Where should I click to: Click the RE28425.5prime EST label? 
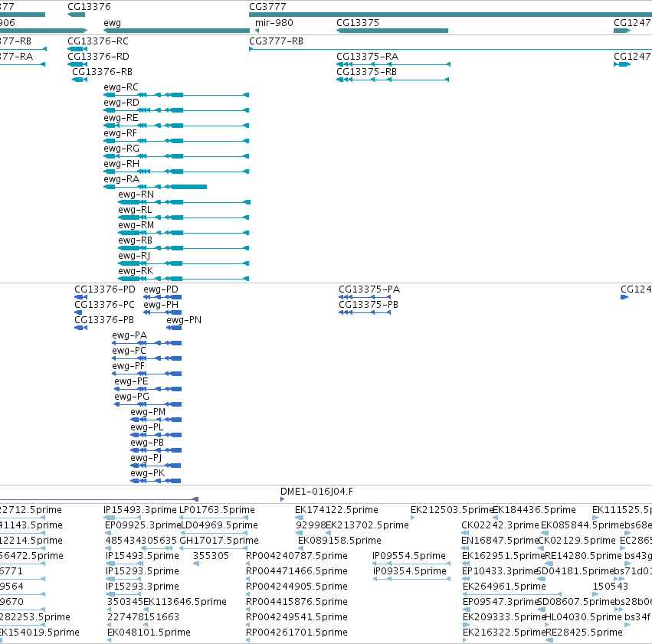pyautogui.click(x=585, y=633)
